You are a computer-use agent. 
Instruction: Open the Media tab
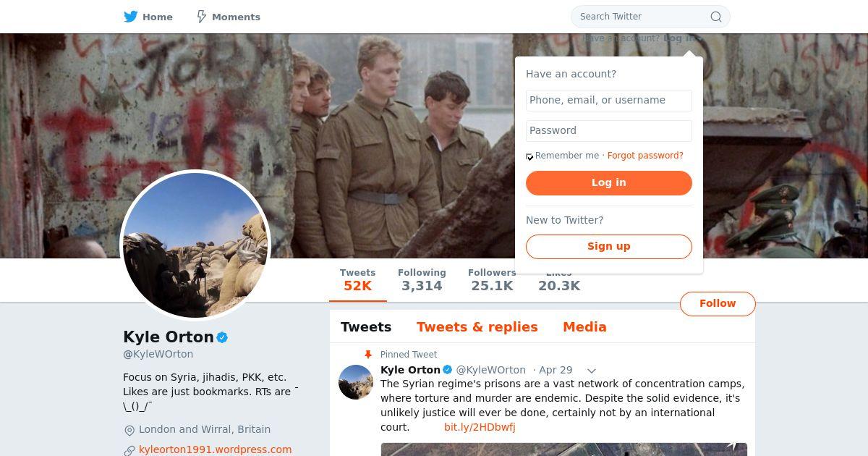point(584,327)
